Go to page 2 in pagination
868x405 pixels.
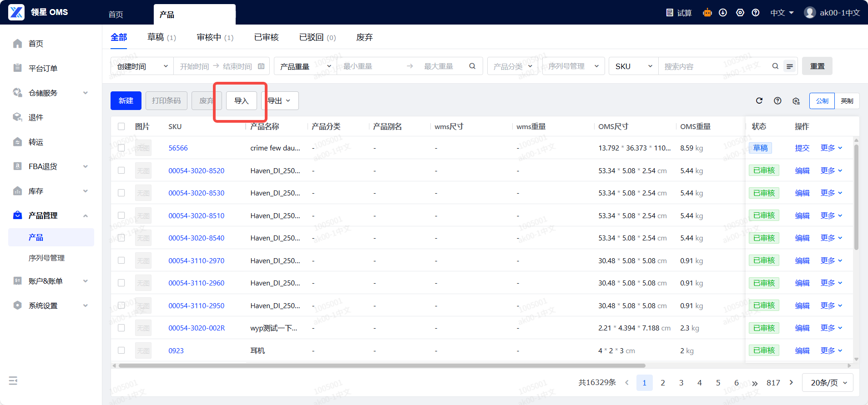pyautogui.click(x=663, y=383)
